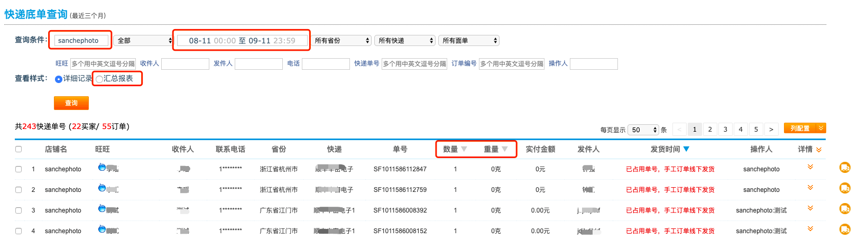Click the blue 发货时间 sort arrow
The image size is (868, 239).
pos(686,149)
